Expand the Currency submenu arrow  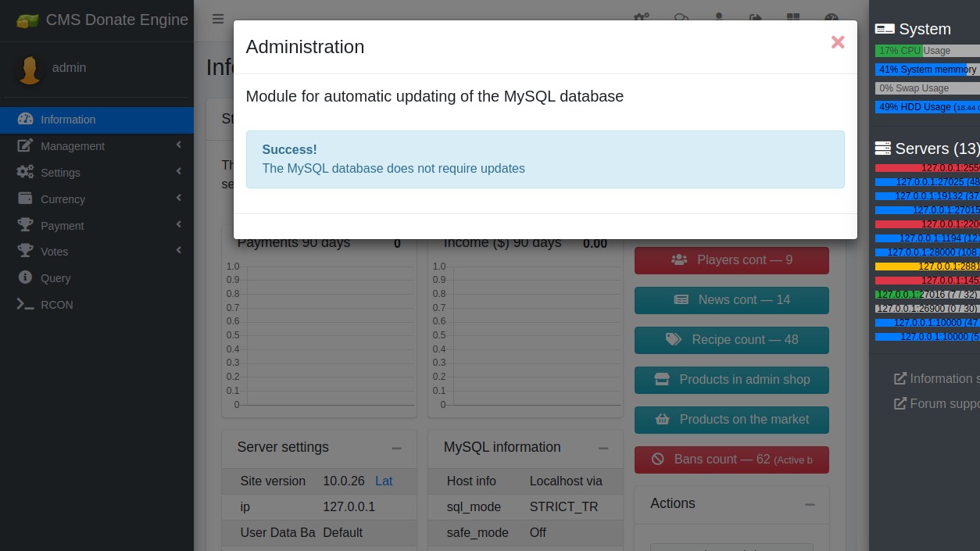pyautogui.click(x=179, y=199)
